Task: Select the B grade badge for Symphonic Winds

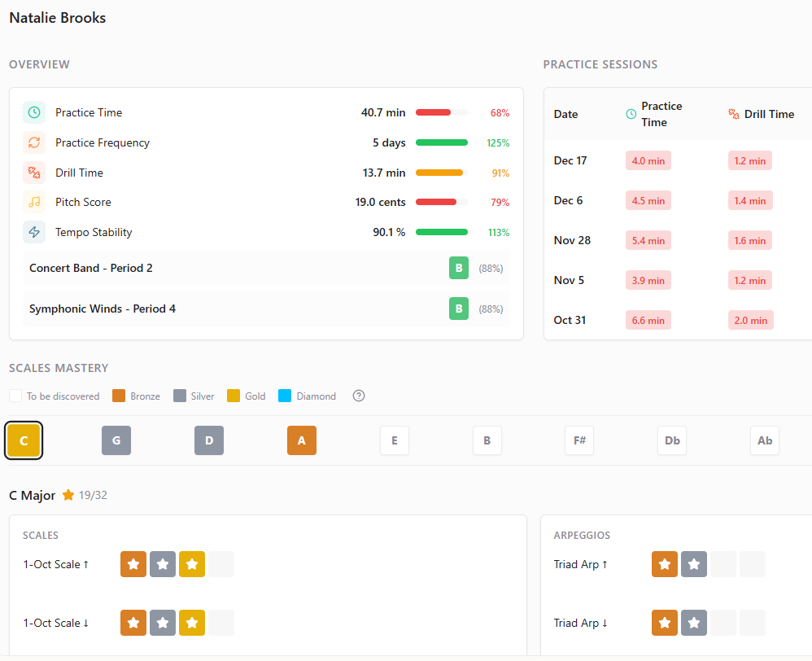Action: pyautogui.click(x=459, y=309)
